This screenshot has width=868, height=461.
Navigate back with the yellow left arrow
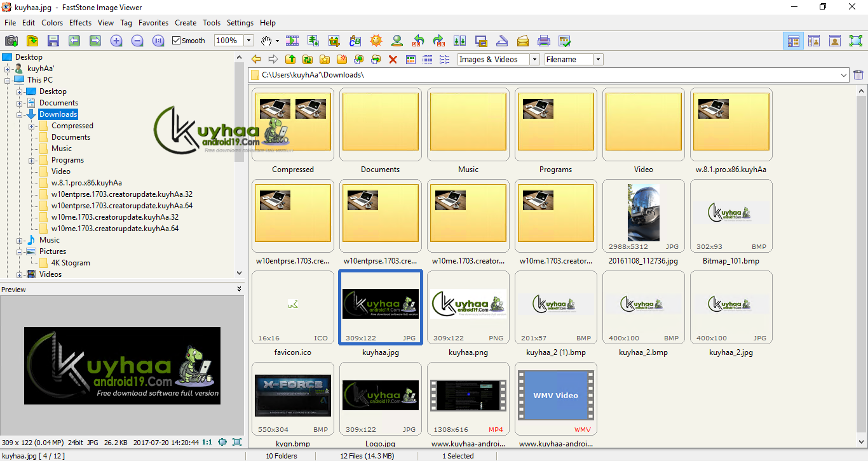point(256,59)
